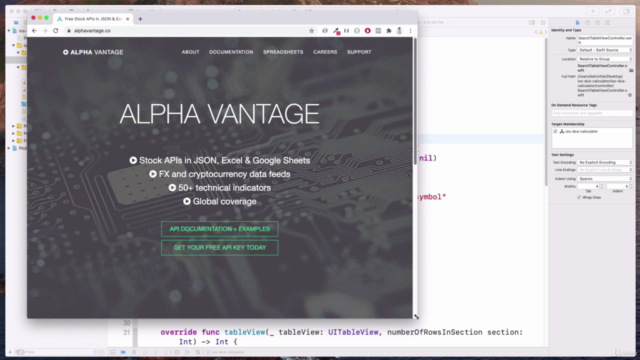Bookmark this page with the star icon
The image size is (640, 360).
(311, 31)
